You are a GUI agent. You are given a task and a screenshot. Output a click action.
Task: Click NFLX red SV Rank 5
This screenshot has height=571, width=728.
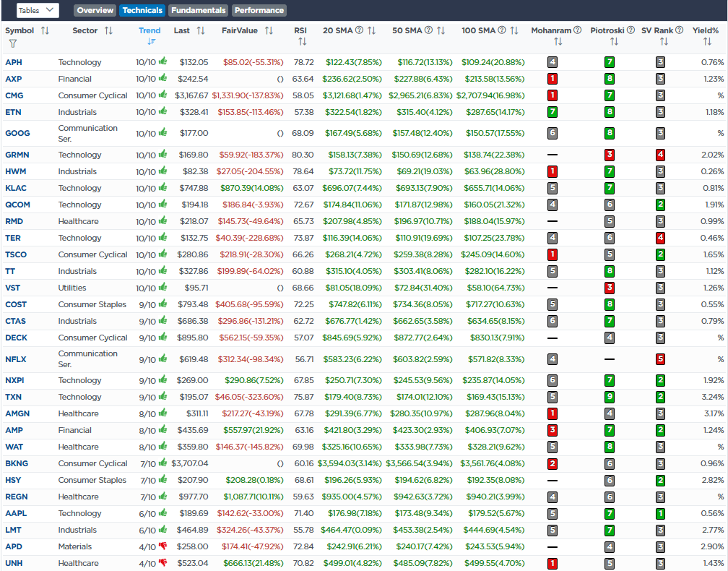(x=660, y=359)
